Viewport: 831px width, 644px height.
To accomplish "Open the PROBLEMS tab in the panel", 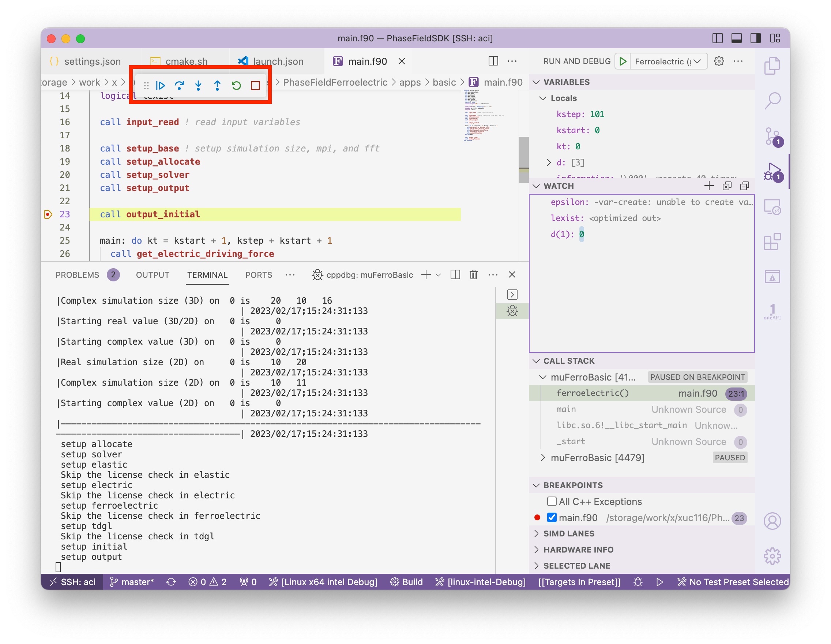I will pos(77,274).
